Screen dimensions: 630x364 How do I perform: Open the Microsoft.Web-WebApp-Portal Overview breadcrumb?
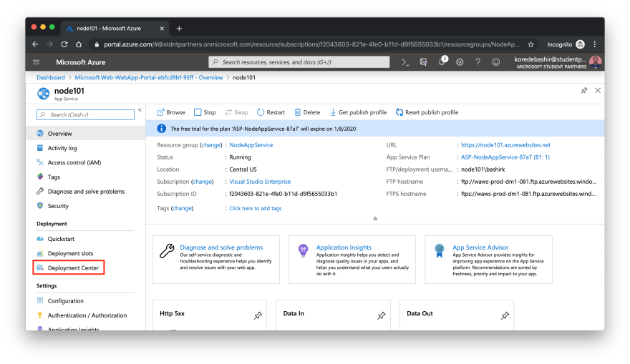[149, 77]
